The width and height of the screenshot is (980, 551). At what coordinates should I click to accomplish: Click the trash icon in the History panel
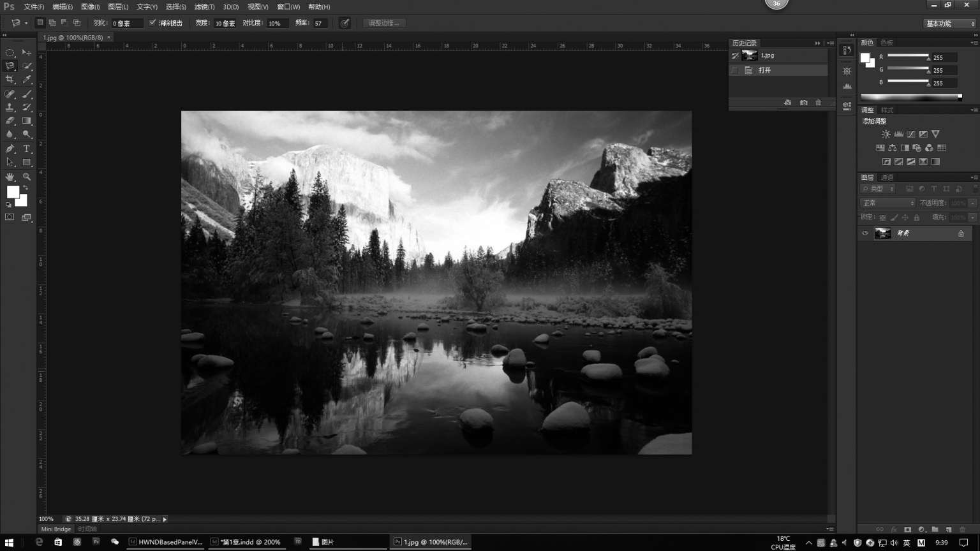[819, 103]
